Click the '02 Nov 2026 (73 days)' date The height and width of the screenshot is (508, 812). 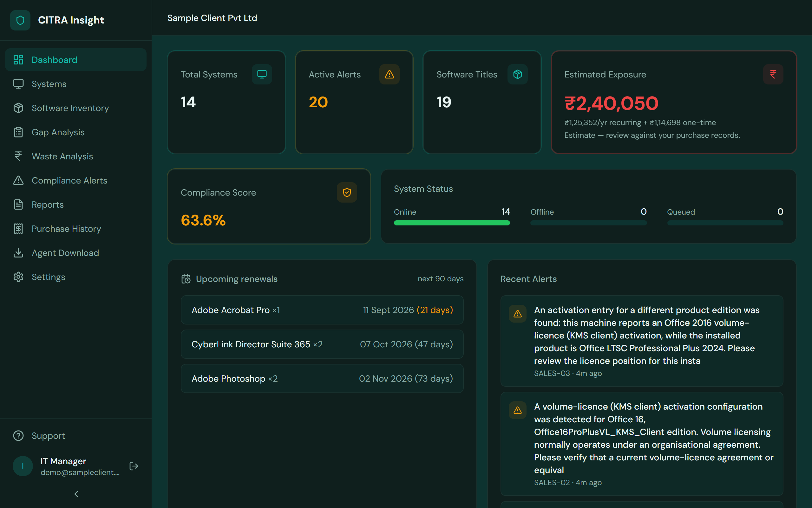[406, 378]
